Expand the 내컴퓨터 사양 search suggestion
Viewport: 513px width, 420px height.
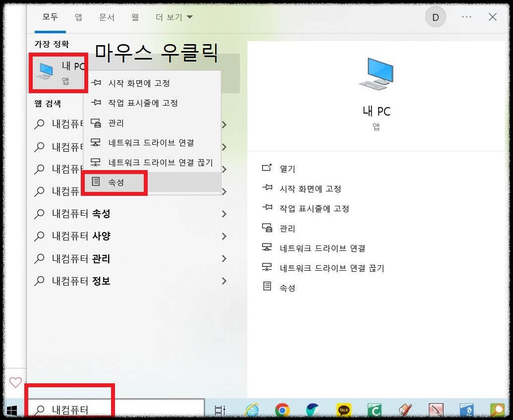pos(224,236)
